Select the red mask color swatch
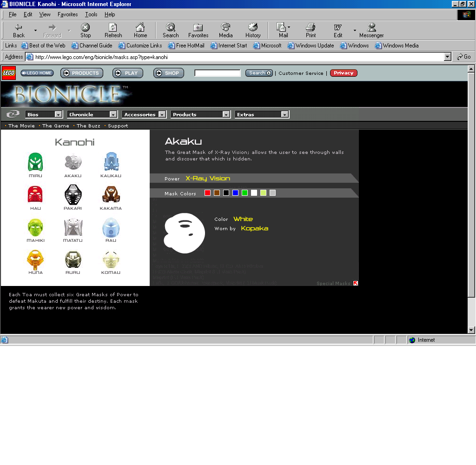 [207, 193]
